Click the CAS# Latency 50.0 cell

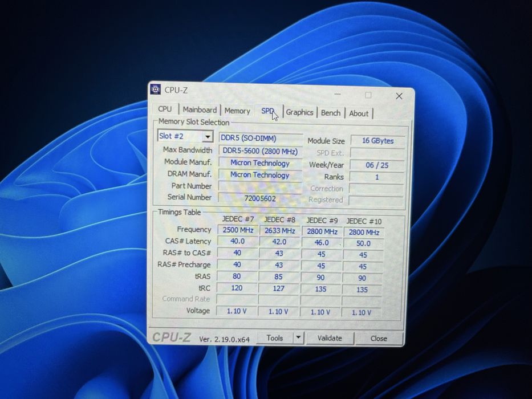pyautogui.click(x=363, y=243)
